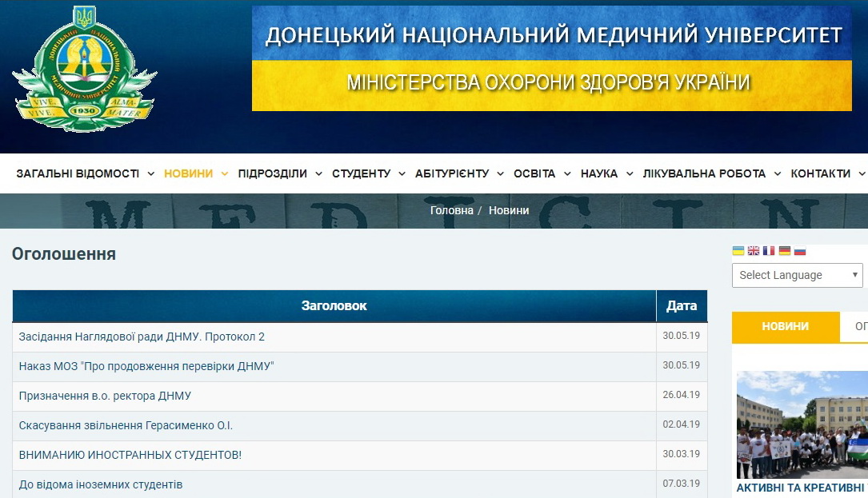Open АКТИВНІ ТА КРЕАТИВНІ news headline

801,488
